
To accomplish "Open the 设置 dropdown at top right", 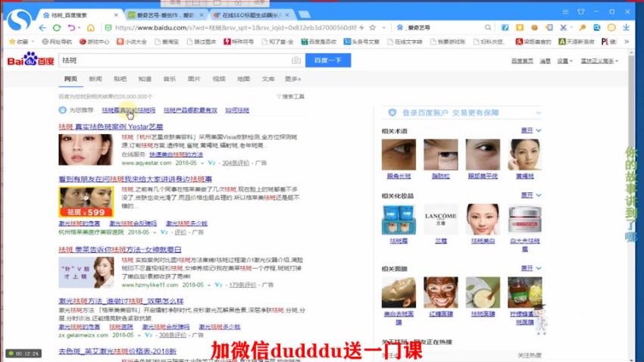I will coord(564,61).
